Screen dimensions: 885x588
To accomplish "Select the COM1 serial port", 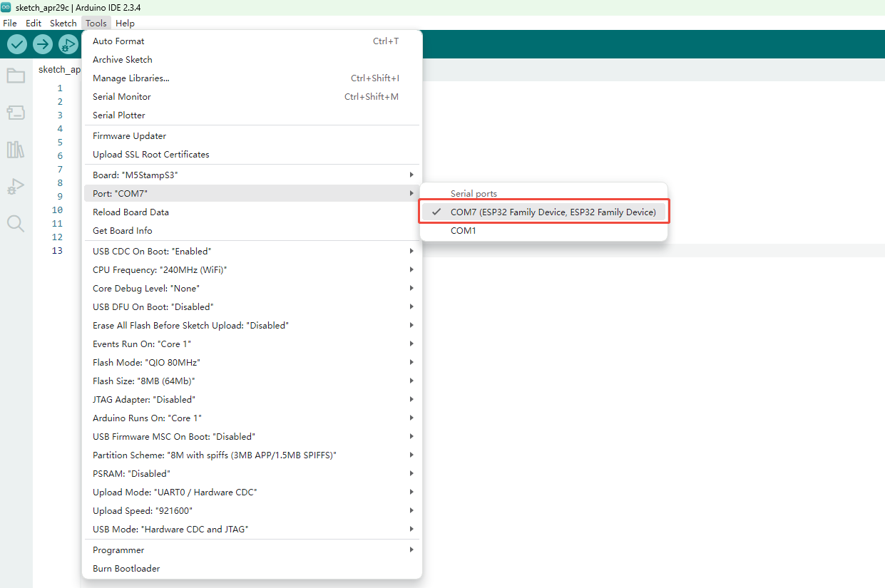I will [x=543, y=231].
